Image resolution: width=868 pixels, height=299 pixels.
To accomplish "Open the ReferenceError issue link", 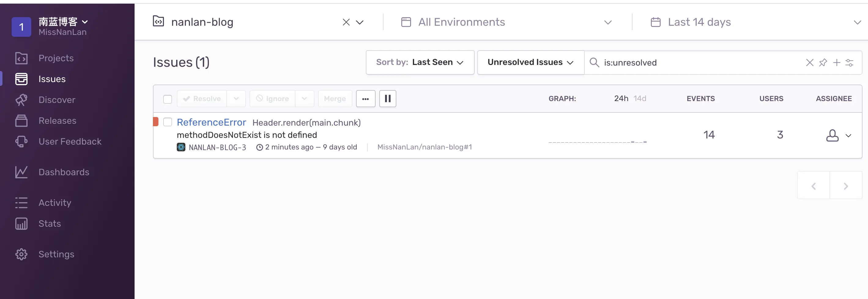I will click(211, 122).
